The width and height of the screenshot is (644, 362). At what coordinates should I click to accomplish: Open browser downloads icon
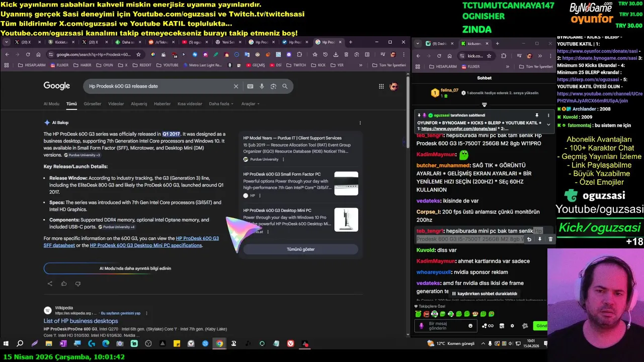(336, 54)
